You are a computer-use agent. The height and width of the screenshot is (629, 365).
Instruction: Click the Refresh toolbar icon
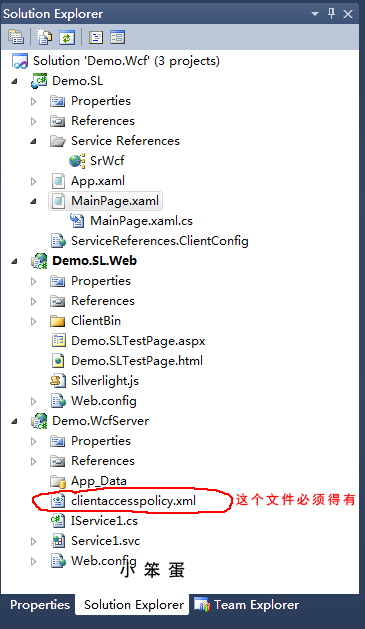click(x=67, y=37)
